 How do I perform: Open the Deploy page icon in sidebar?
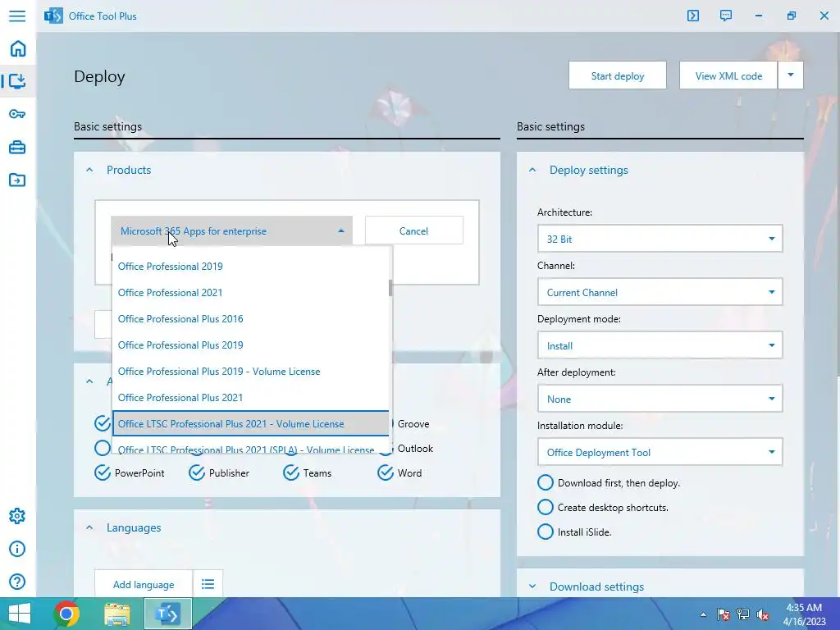click(17, 81)
